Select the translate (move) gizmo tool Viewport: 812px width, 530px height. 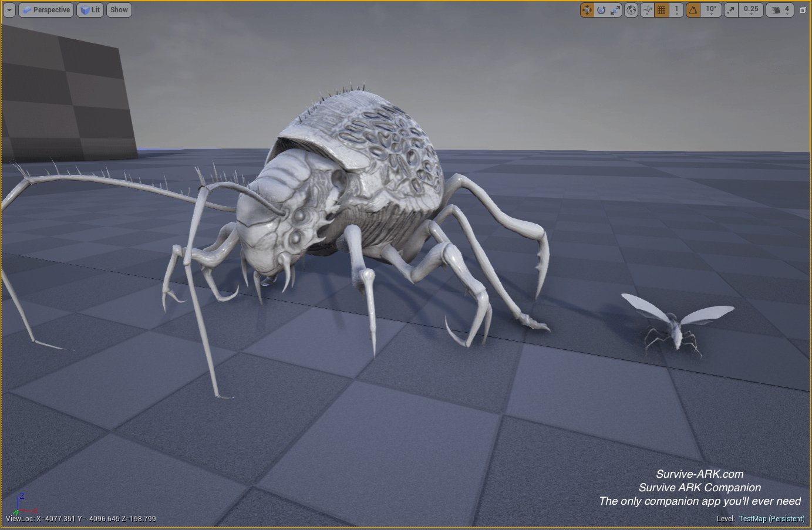(587, 10)
